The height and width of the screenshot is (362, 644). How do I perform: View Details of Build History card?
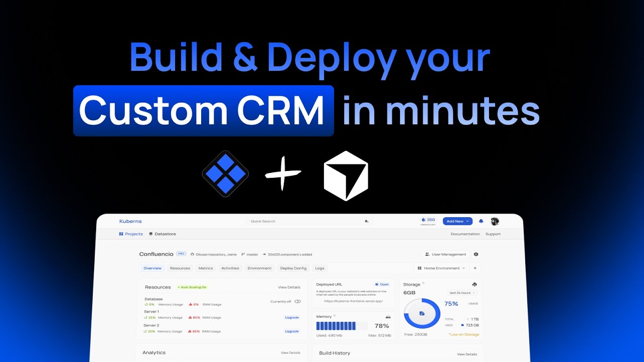click(x=467, y=354)
